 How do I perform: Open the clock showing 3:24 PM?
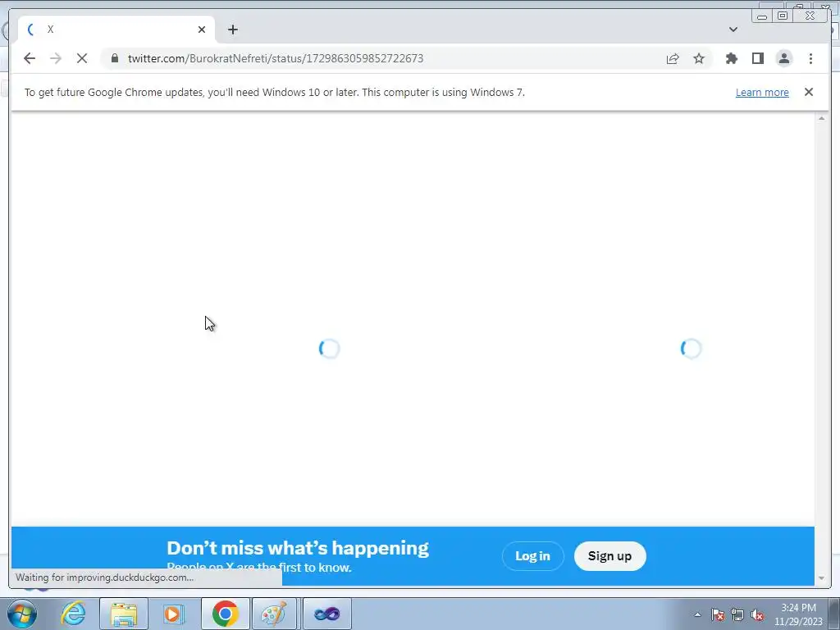(798, 614)
